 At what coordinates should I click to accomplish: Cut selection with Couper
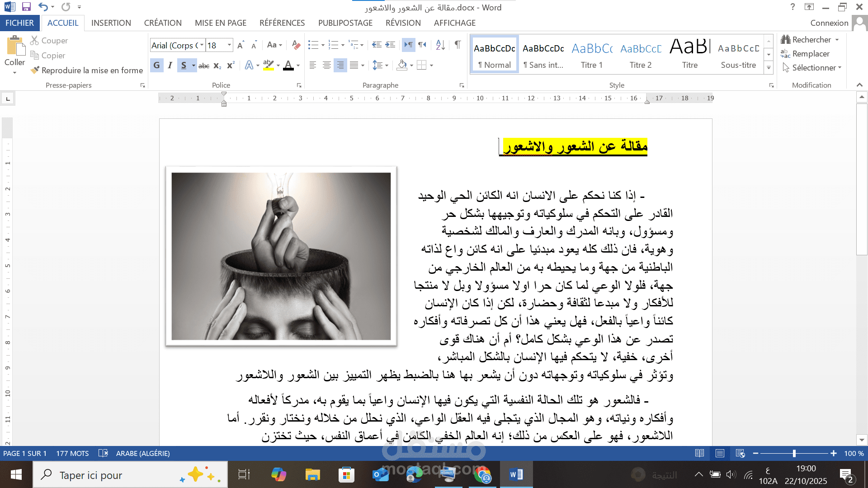(49, 41)
